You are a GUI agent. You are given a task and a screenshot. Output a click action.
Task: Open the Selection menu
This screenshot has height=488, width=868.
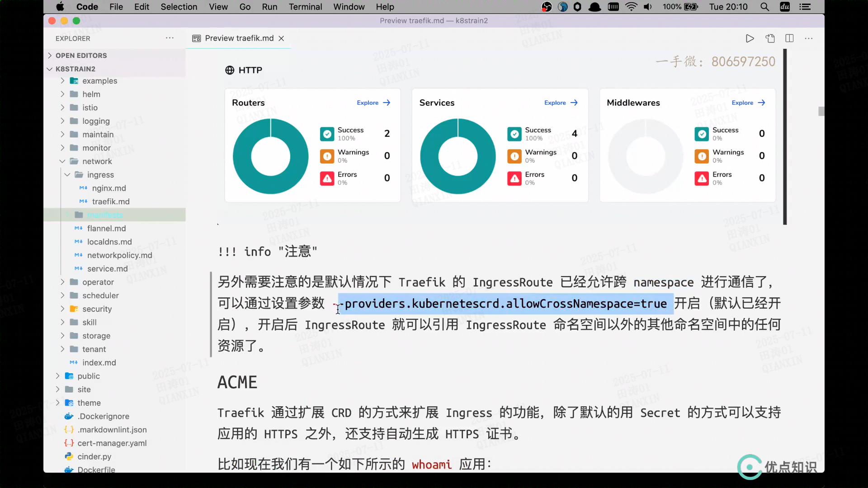point(179,7)
